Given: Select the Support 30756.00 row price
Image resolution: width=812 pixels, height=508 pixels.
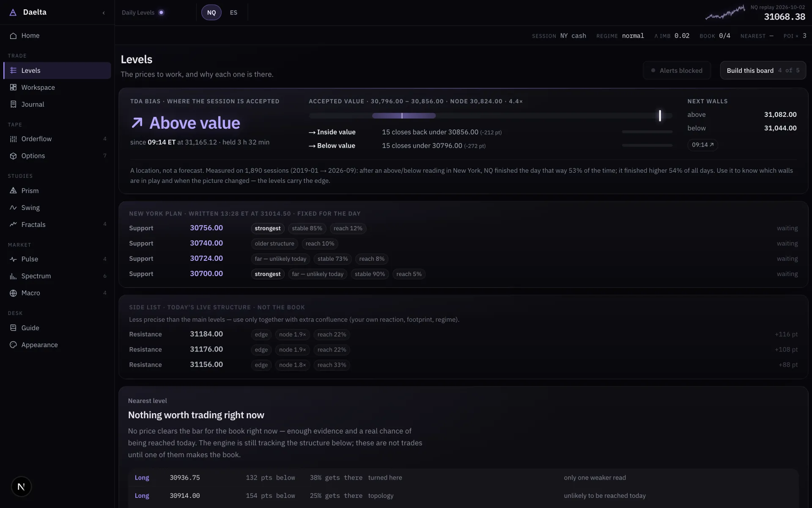Looking at the screenshot, I should click(x=206, y=228).
